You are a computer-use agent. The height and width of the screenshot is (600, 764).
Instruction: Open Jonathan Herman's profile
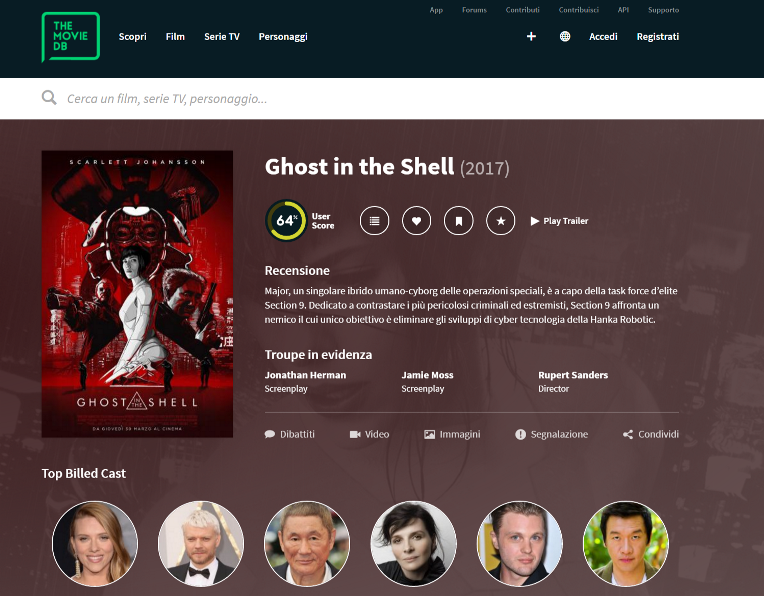point(306,375)
